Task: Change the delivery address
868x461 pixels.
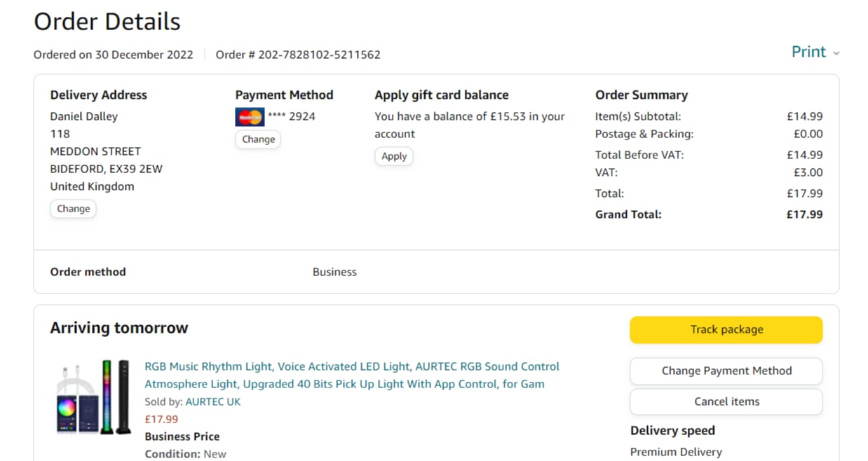Action: point(73,209)
